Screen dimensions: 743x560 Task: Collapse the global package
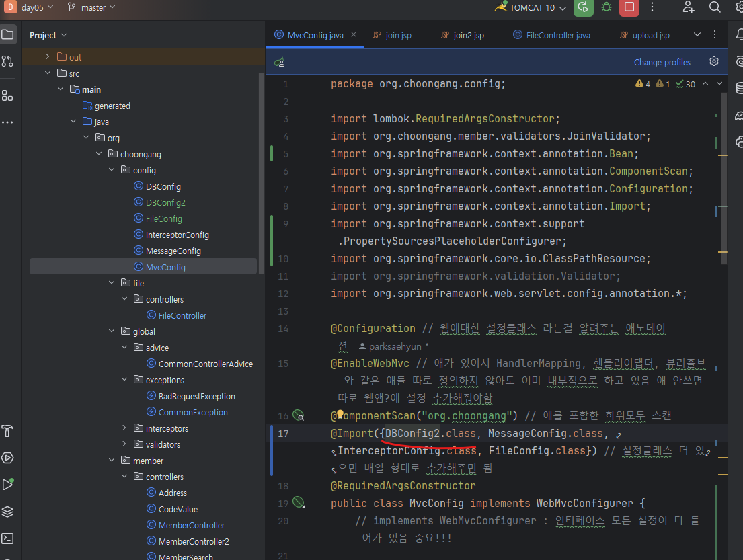click(x=112, y=331)
